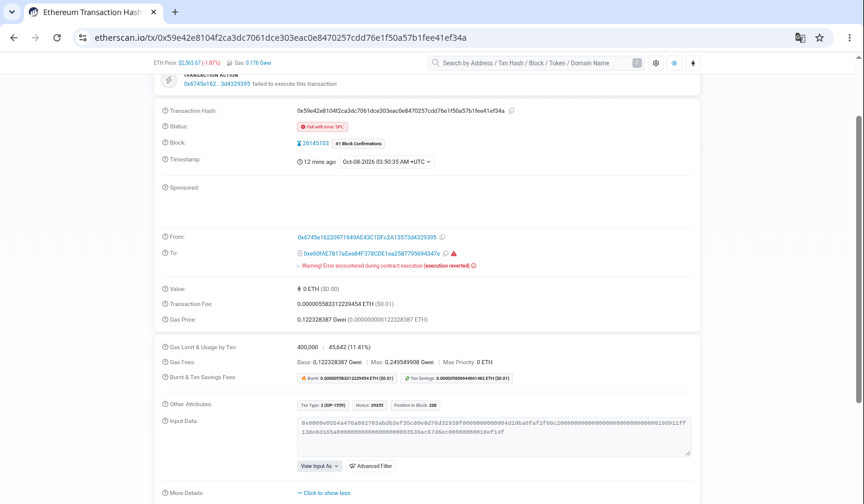The width and height of the screenshot is (864, 504).
Task: Open the View Input As dropdown
Action: coord(320,466)
